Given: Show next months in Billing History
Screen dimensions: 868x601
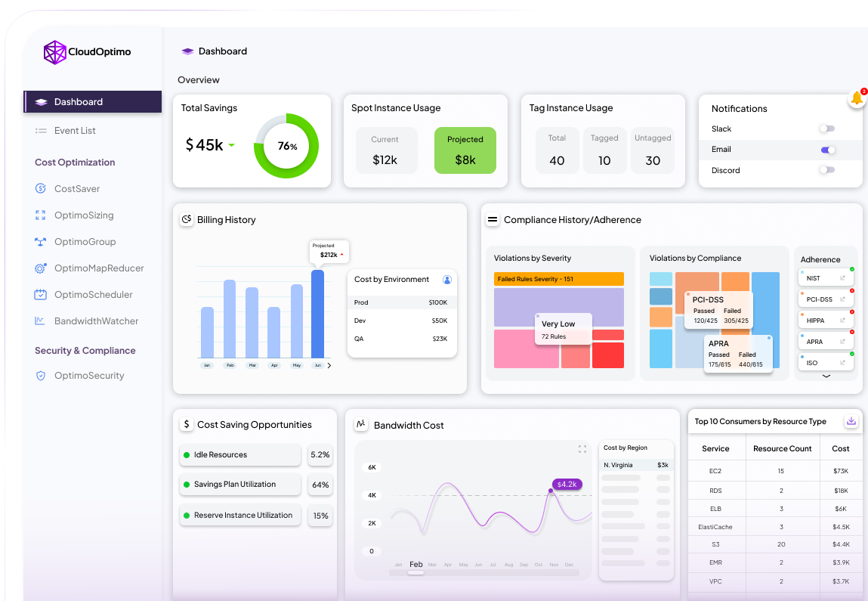Looking at the screenshot, I should tap(329, 365).
